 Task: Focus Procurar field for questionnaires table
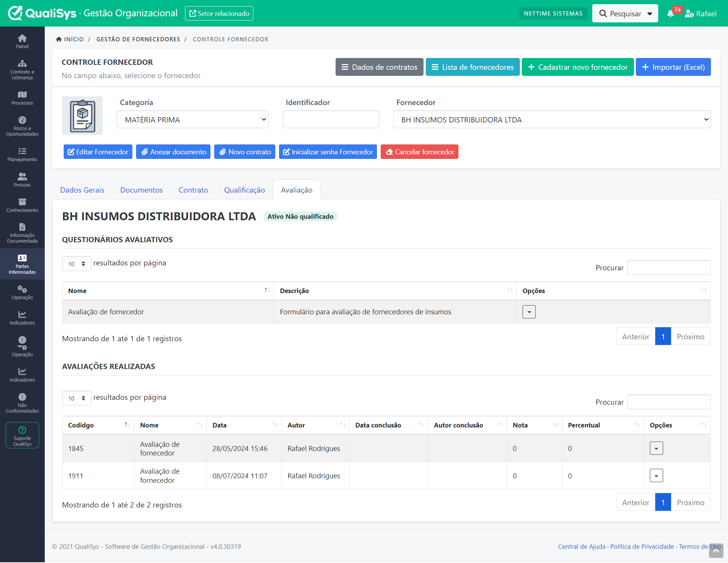pos(669,267)
